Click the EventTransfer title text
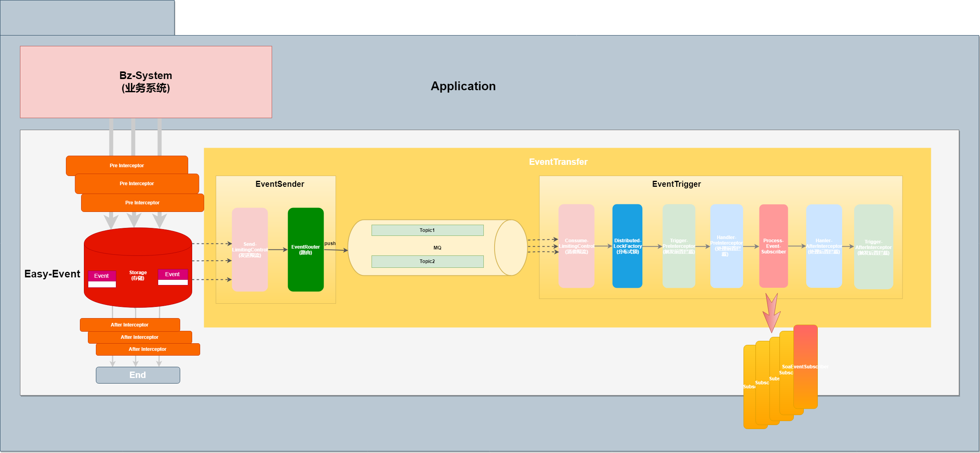This screenshot has height=453, width=980. tap(558, 162)
